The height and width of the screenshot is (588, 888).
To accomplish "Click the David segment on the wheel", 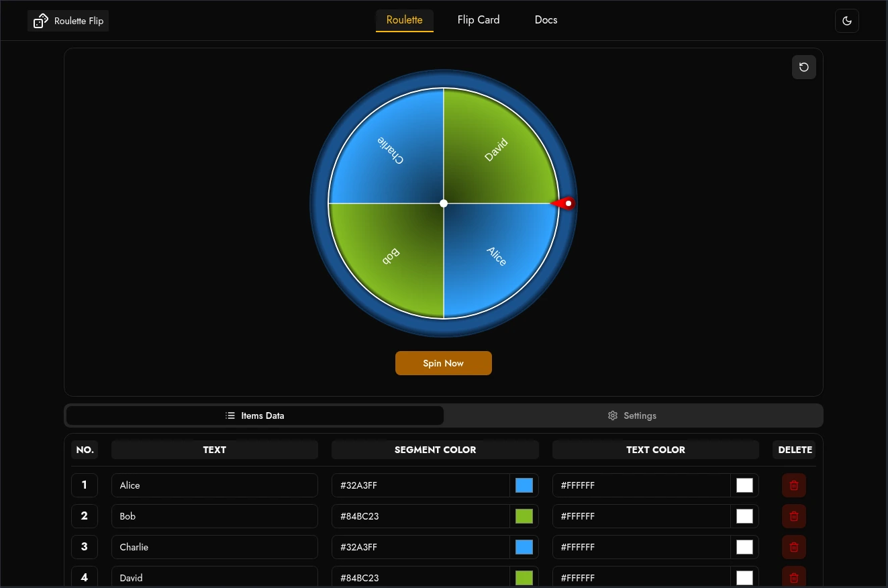I will [x=495, y=152].
